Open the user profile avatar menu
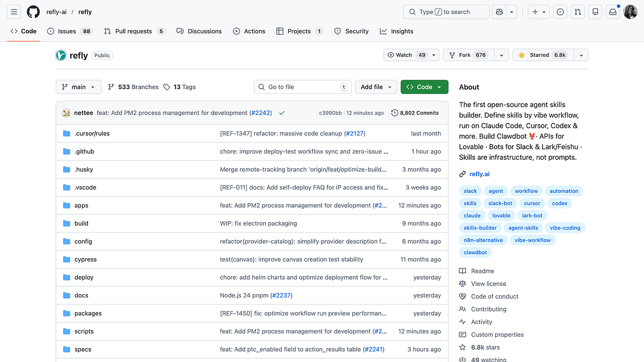 point(630,12)
